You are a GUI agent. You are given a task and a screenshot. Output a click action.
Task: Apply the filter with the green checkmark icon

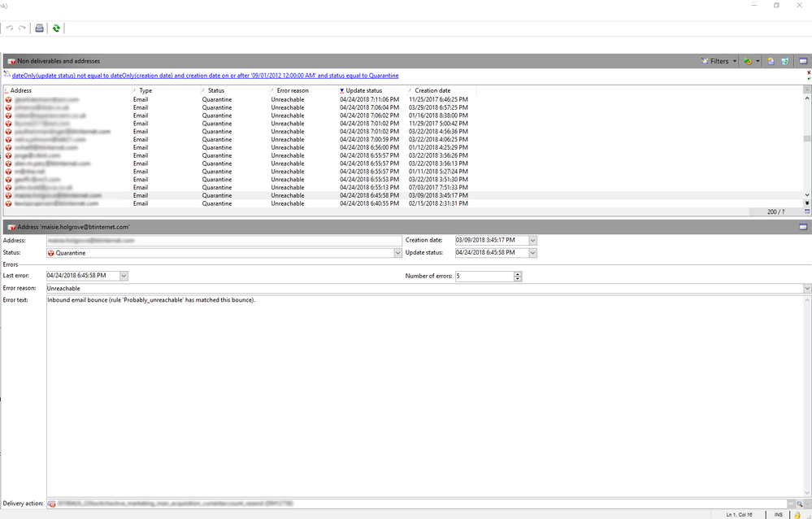[x=808, y=79]
